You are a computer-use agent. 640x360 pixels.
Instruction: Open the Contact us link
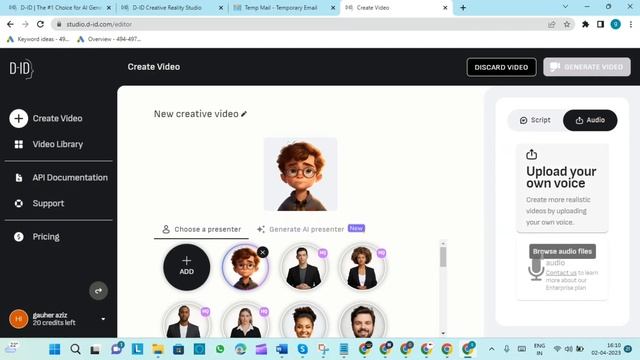pos(561,273)
